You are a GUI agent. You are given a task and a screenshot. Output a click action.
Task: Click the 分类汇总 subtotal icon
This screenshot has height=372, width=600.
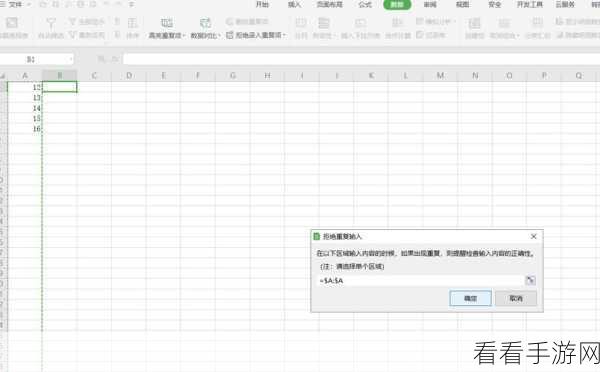(x=538, y=23)
